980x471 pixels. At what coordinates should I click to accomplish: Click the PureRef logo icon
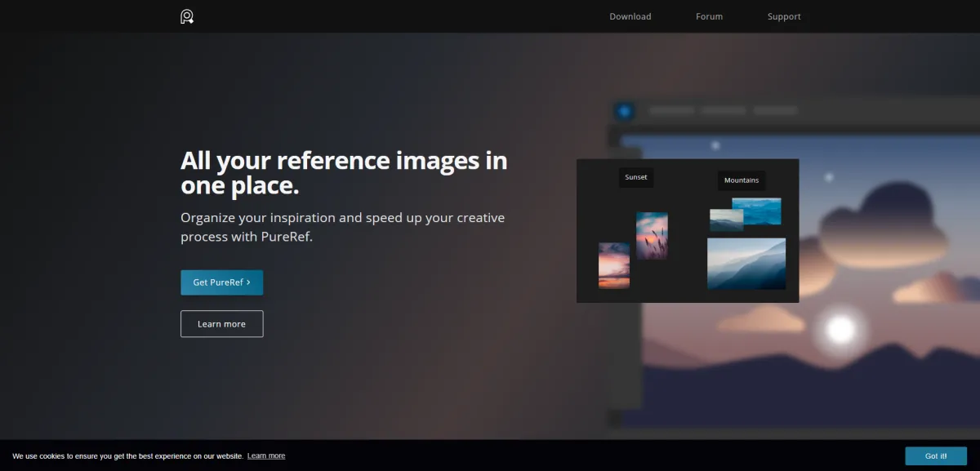(187, 16)
